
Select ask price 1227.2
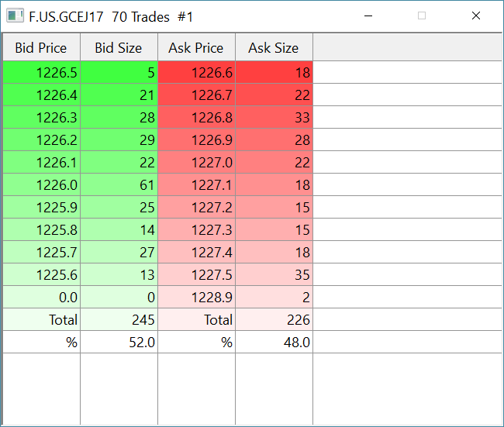click(196, 207)
